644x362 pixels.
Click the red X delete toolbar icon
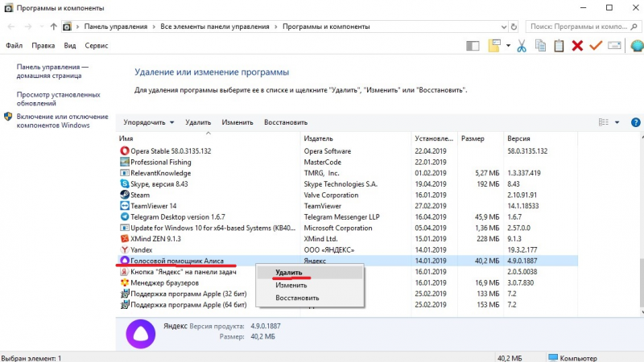577,46
